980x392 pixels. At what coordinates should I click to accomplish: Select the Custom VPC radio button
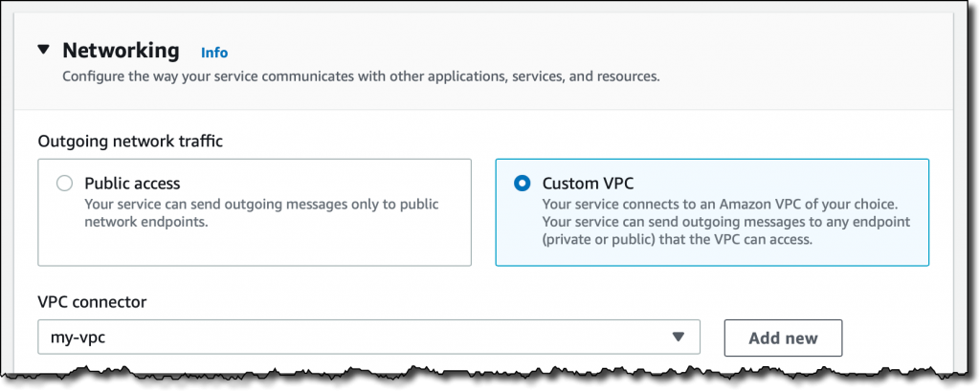pyautogui.click(x=522, y=183)
